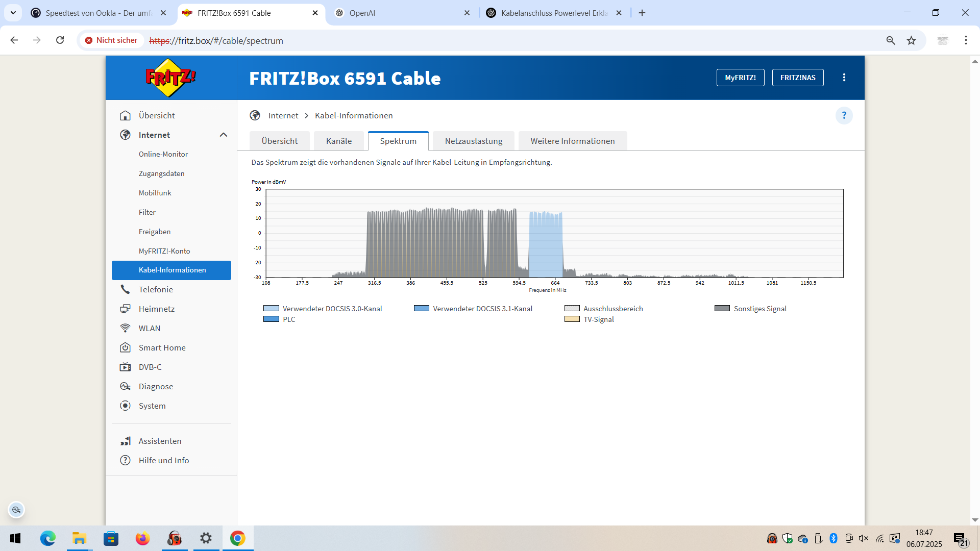Open Firefox from the Windows taskbar
Viewport: 980px width, 551px height.
click(x=142, y=538)
